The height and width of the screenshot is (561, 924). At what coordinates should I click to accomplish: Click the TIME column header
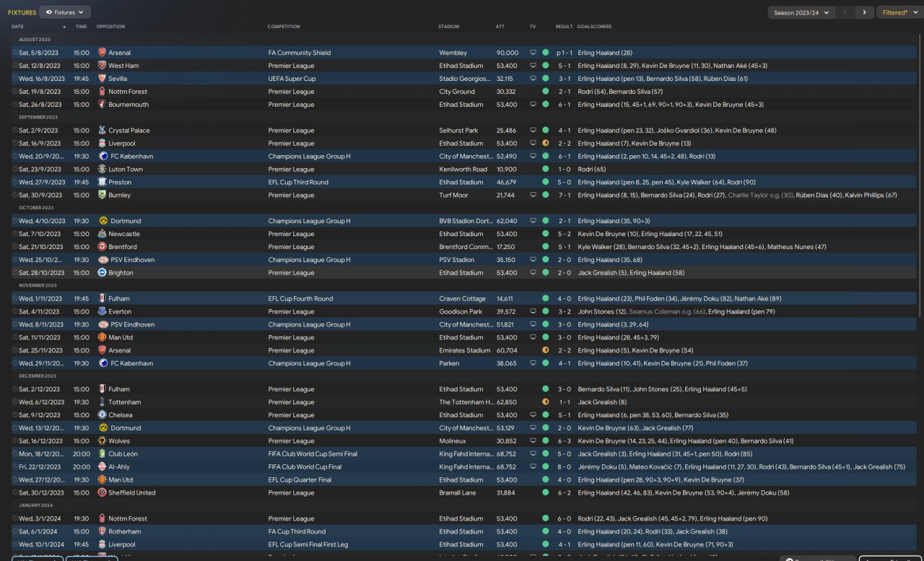pos(81,27)
